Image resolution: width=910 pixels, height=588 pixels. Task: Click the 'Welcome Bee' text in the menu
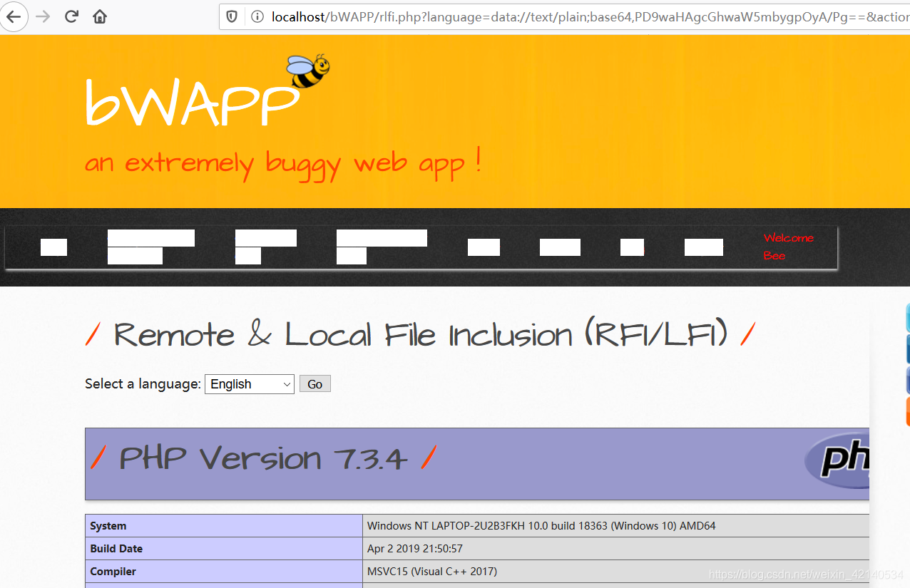tap(789, 247)
